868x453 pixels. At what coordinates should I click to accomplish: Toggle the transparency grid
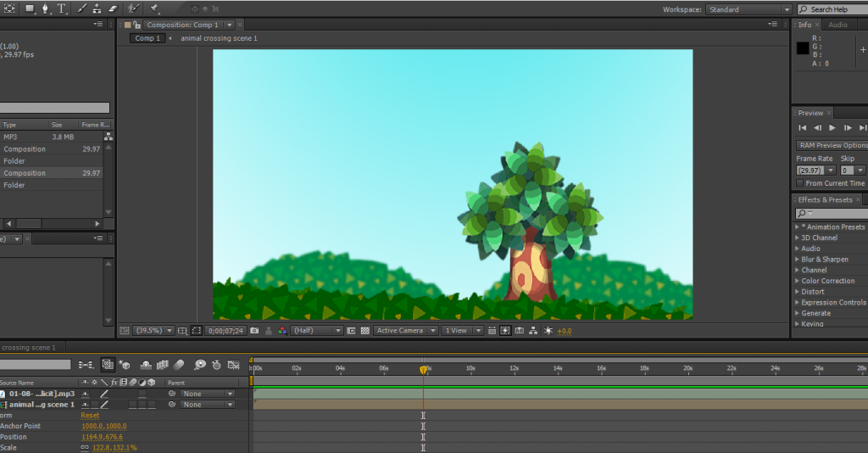click(364, 331)
